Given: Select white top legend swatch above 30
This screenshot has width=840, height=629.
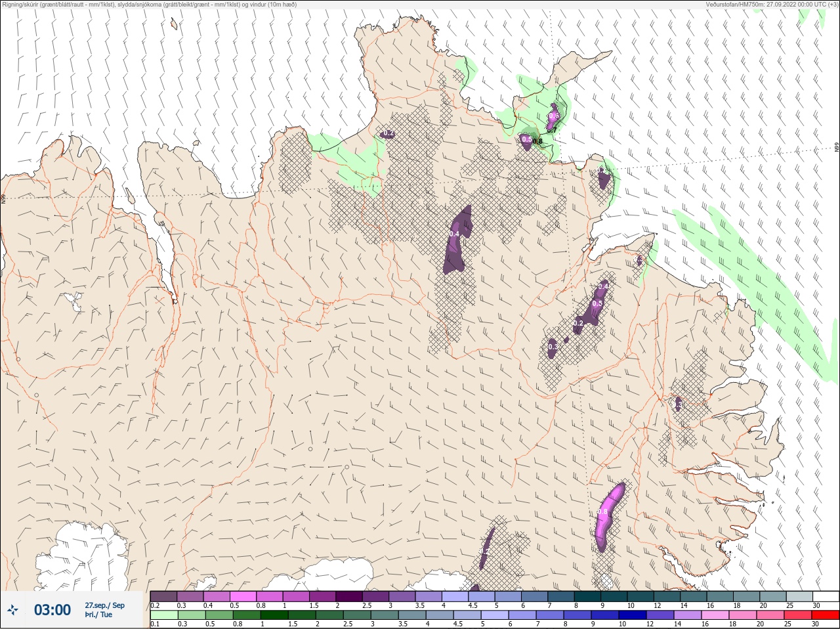Looking at the screenshot, I should 826,596.
